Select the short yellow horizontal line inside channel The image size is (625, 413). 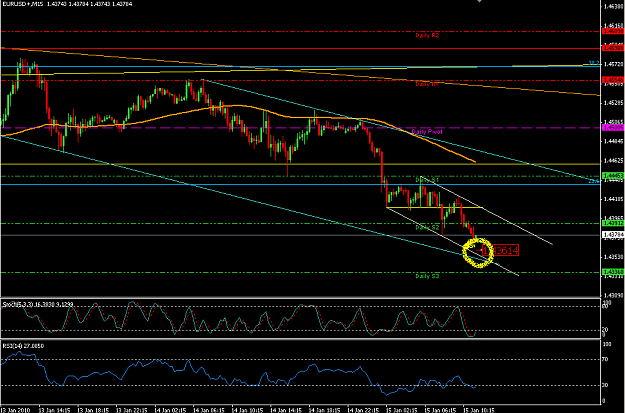[434, 207]
